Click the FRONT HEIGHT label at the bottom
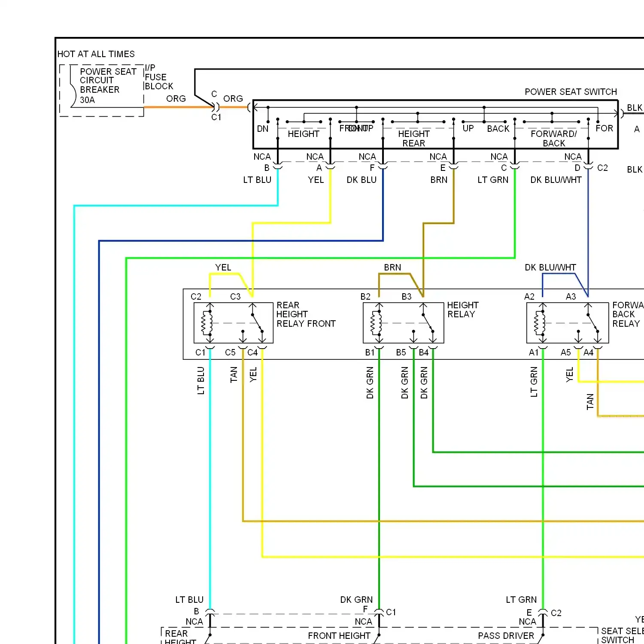The width and height of the screenshot is (644, 644). (x=339, y=635)
